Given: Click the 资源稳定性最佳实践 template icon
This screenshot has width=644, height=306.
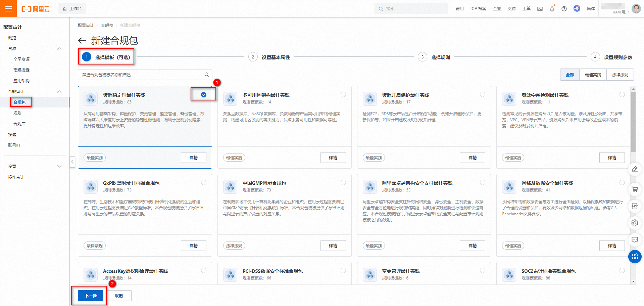Looking at the screenshot, I should coord(91,98).
